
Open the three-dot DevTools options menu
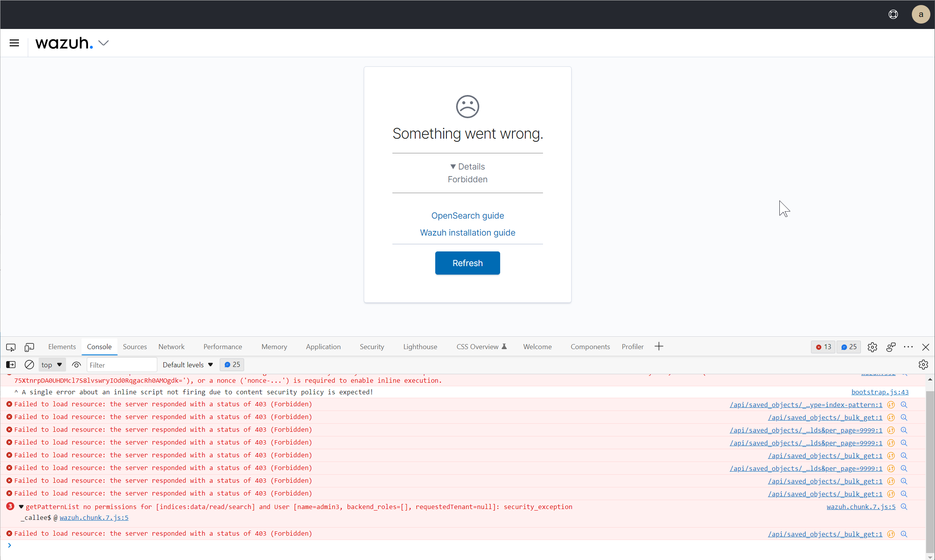click(x=909, y=347)
